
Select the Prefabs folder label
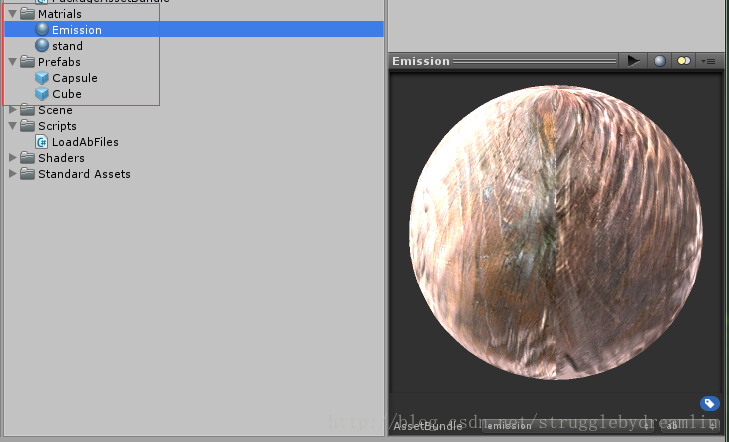59,62
